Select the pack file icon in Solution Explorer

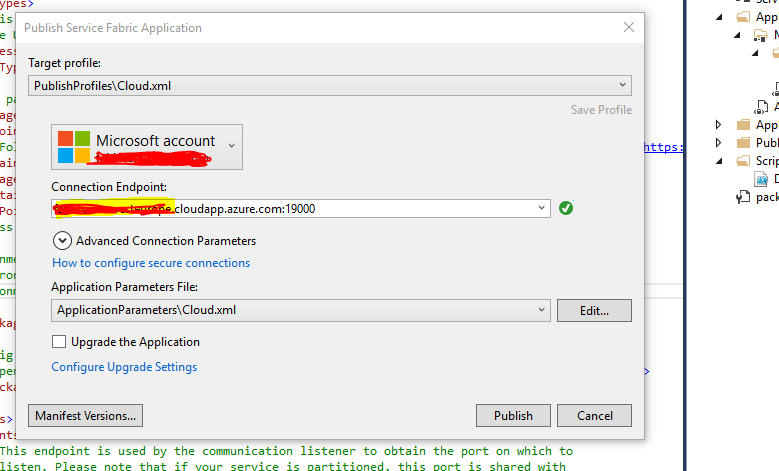pos(743,197)
